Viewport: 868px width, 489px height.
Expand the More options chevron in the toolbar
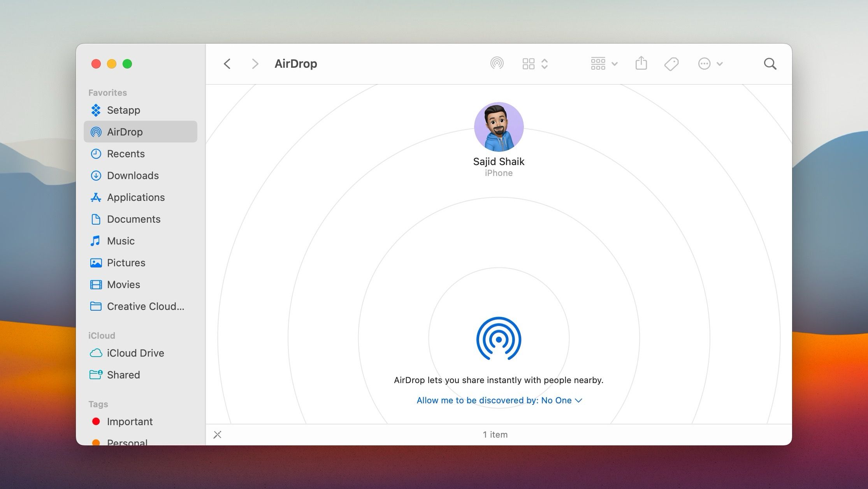coord(720,63)
